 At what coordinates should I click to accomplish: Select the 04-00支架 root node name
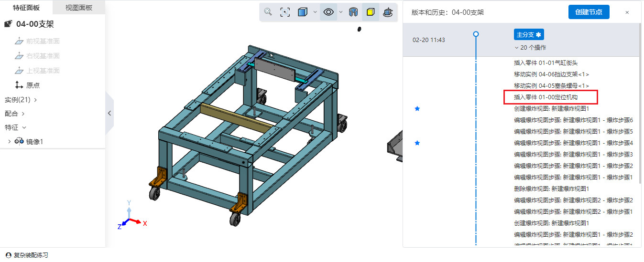point(35,24)
